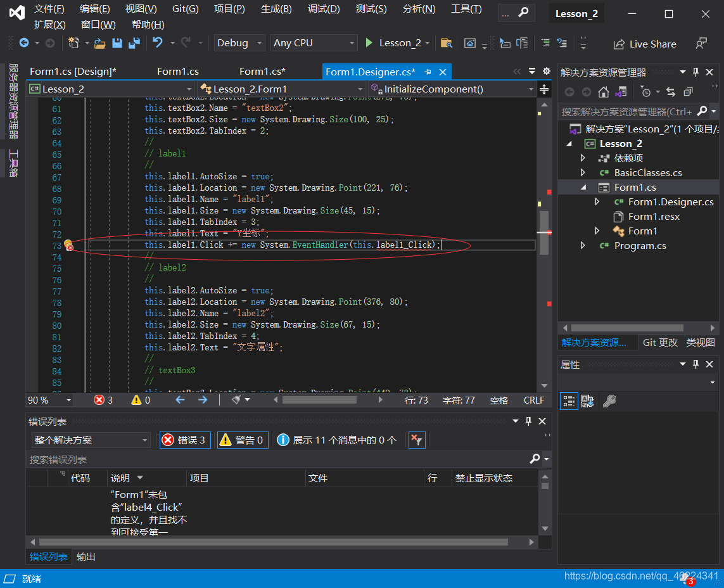Image resolution: width=724 pixels, height=588 pixels.
Task: Open the 文件(F) menu
Action: 49,9
